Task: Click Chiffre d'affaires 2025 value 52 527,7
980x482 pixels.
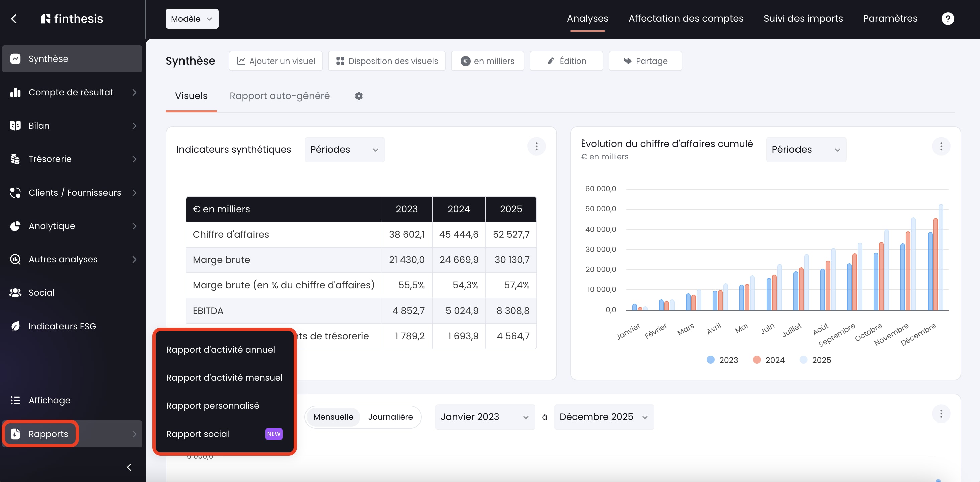Action: click(x=511, y=234)
